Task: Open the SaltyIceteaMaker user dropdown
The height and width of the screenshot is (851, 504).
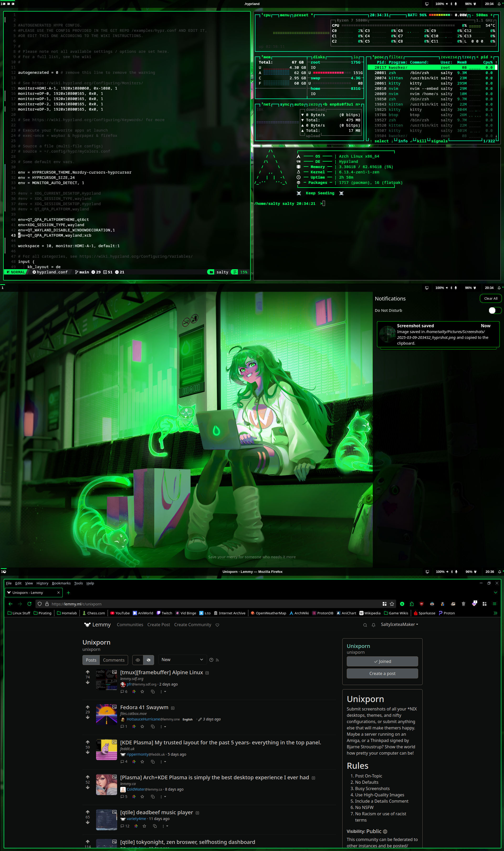Action: (x=400, y=624)
